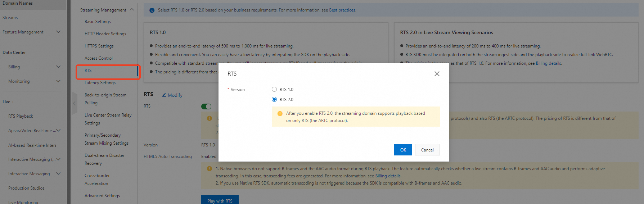Click the orange warning icon beside transcoding note

[210, 169]
